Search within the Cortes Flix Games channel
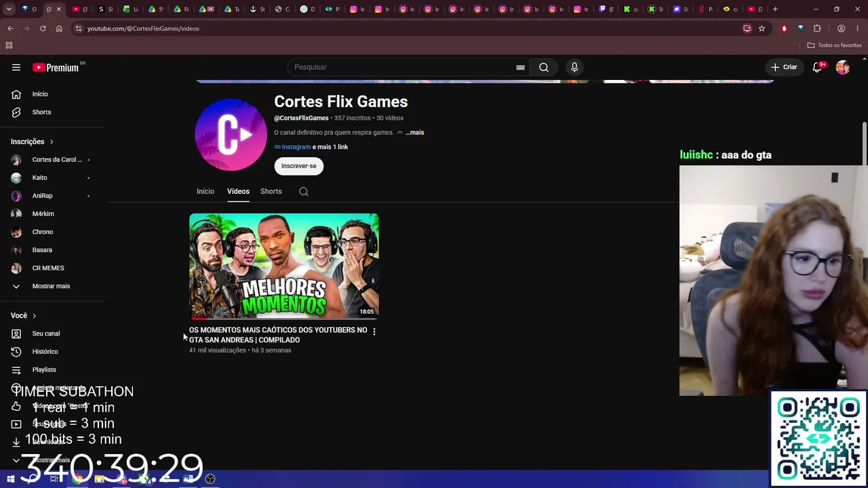Viewport: 868px width, 488px height. [304, 192]
